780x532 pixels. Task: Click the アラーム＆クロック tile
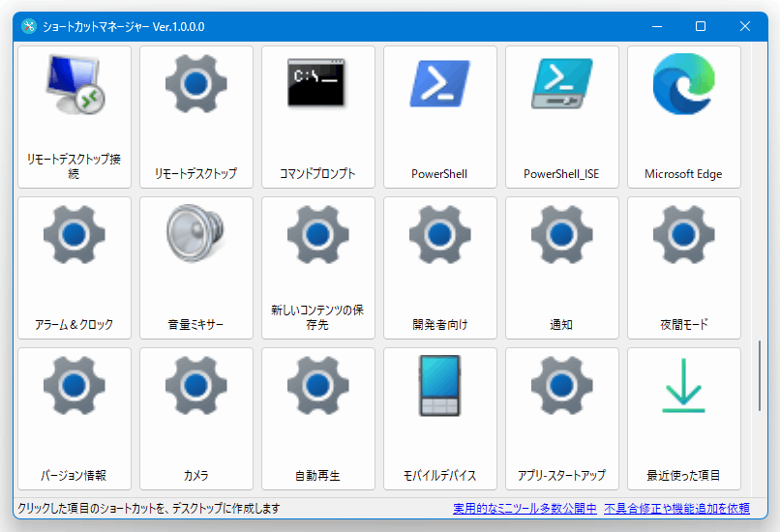coord(75,267)
